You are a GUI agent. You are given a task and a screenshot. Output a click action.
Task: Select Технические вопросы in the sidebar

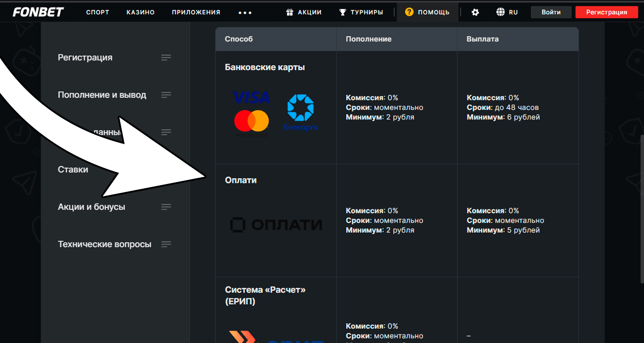[105, 244]
